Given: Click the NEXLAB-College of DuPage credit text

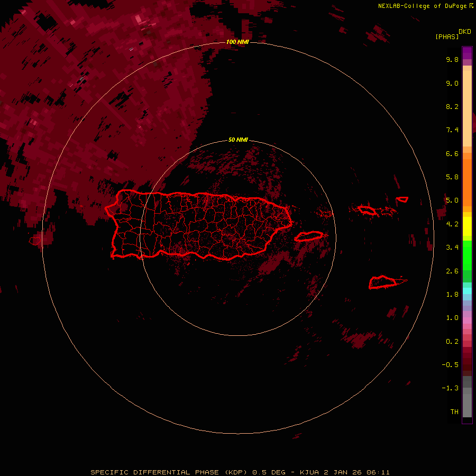Looking at the screenshot, I should [425, 6].
